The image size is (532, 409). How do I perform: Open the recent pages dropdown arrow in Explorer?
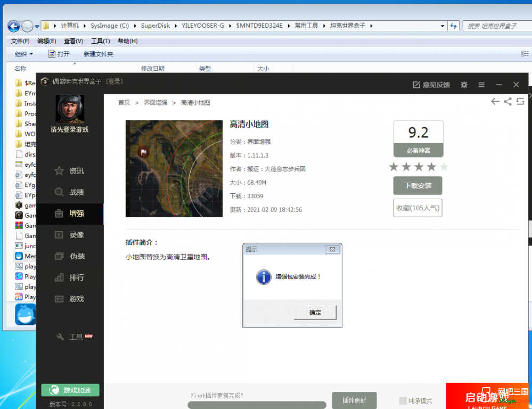point(37,26)
